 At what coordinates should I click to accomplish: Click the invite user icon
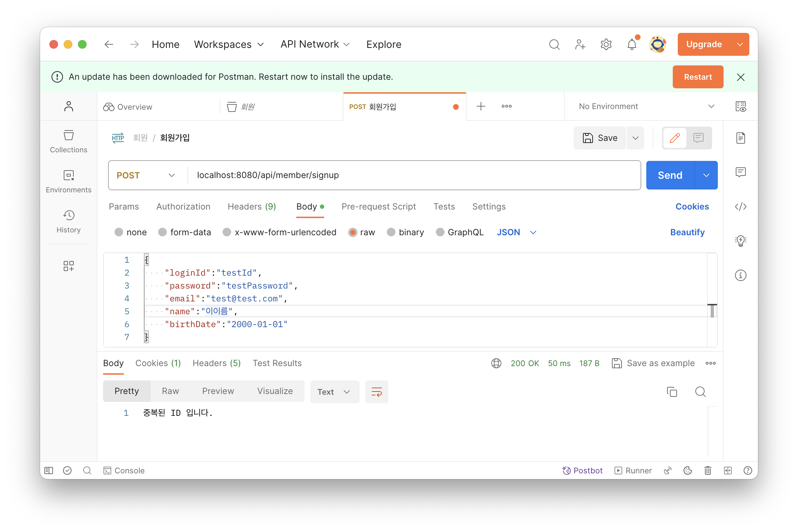point(580,45)
